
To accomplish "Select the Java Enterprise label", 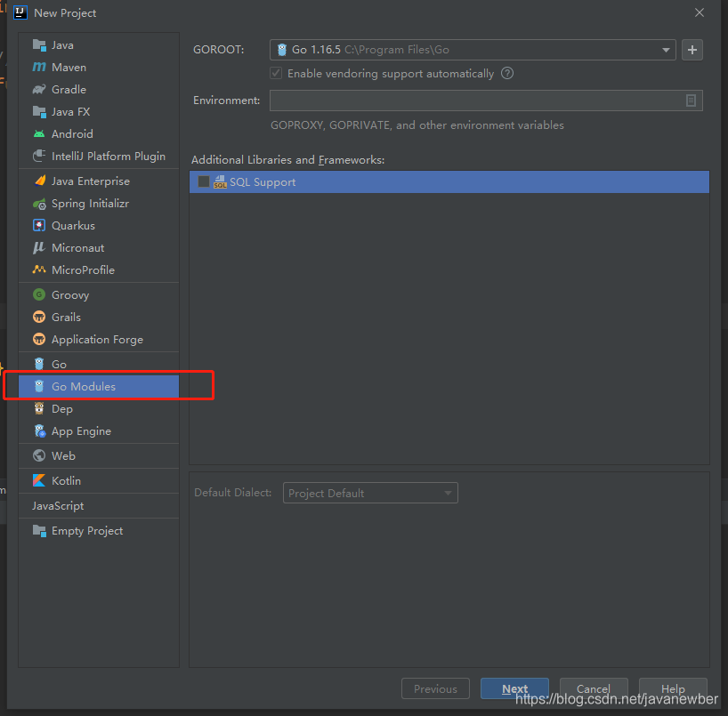I will click(91, 181).
